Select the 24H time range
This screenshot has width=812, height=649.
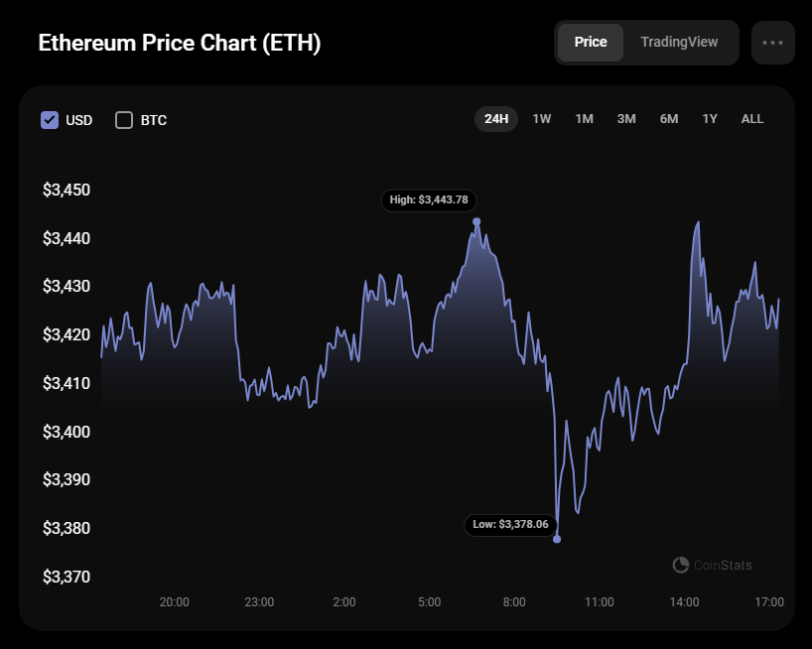496,119
